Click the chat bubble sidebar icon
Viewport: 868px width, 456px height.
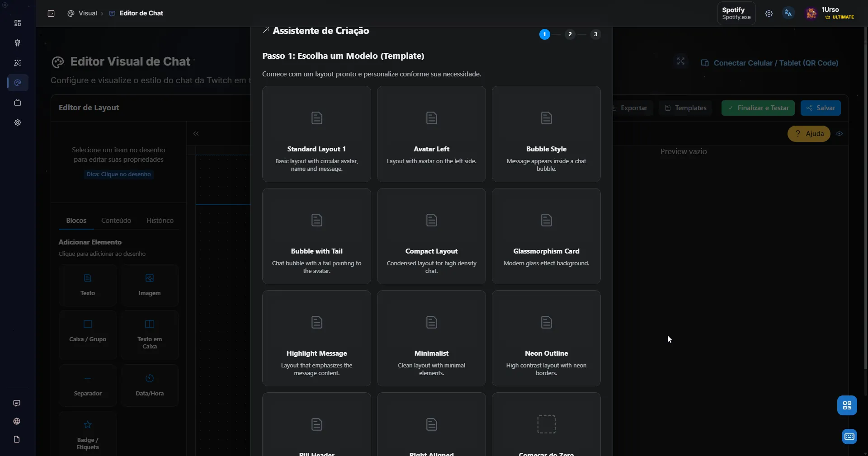pyautogui.click(x=17, y=403)
